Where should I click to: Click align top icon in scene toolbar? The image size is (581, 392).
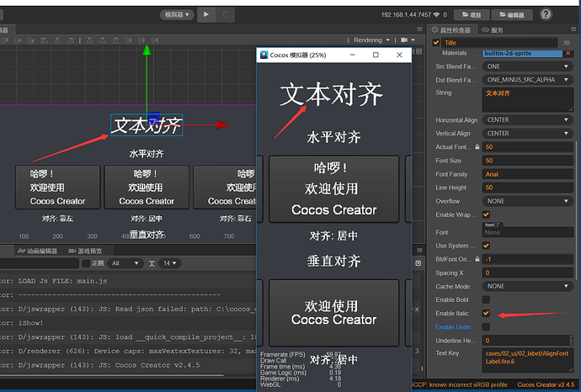point(5,40)
